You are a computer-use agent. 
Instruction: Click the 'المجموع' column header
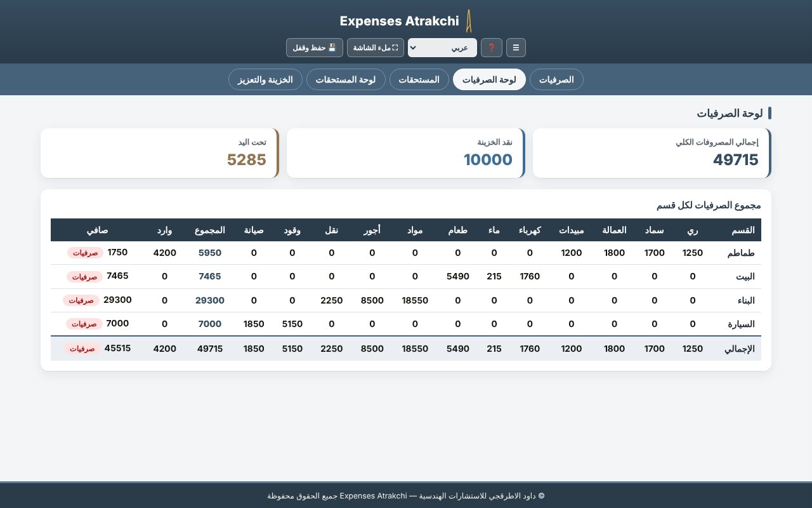pos(210,230)
